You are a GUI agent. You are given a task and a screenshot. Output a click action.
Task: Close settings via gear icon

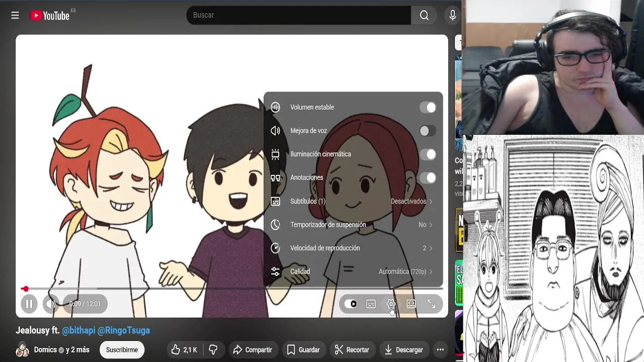click(391, 304)
